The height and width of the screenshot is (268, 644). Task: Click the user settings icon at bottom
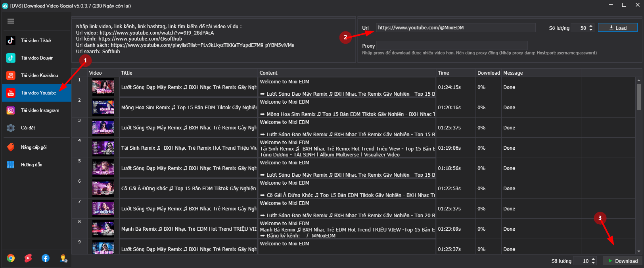coord(63,258)
